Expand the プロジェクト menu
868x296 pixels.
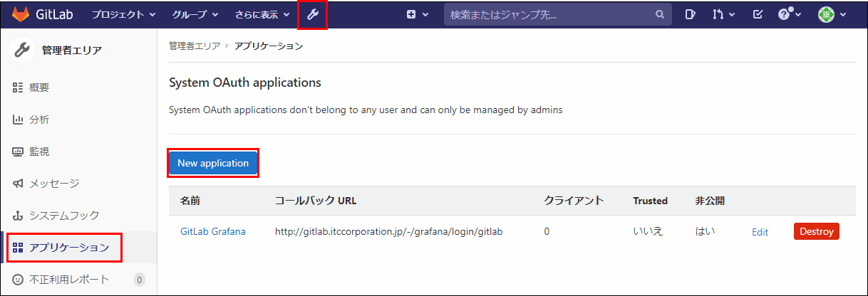tap(123, 14)
